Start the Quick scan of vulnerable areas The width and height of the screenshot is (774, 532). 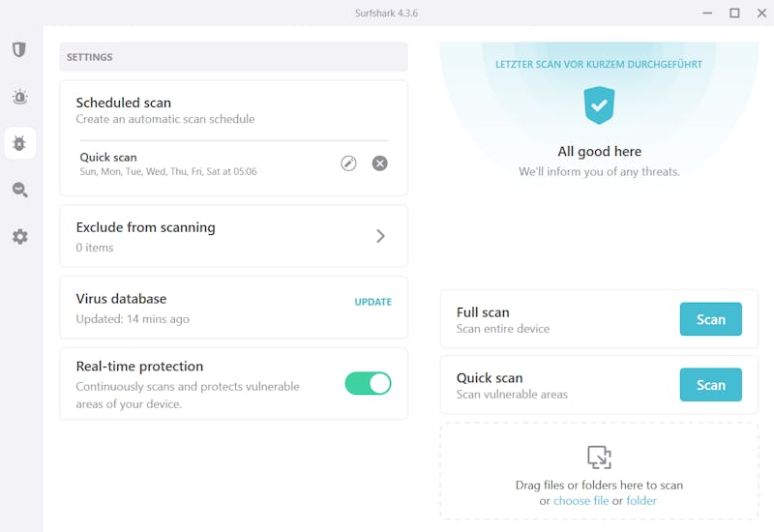[710, 384]
